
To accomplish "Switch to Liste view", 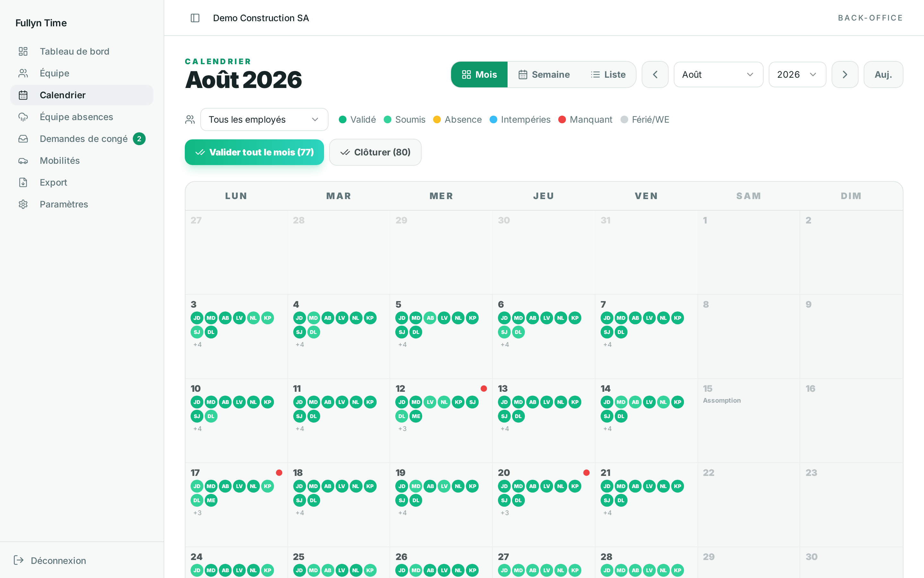I will (608, 74).
